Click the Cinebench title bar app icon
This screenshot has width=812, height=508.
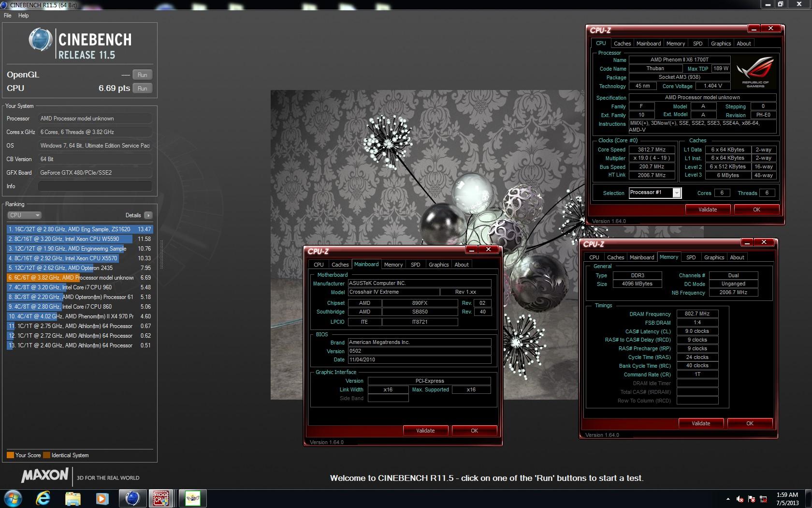coord(5,4)
